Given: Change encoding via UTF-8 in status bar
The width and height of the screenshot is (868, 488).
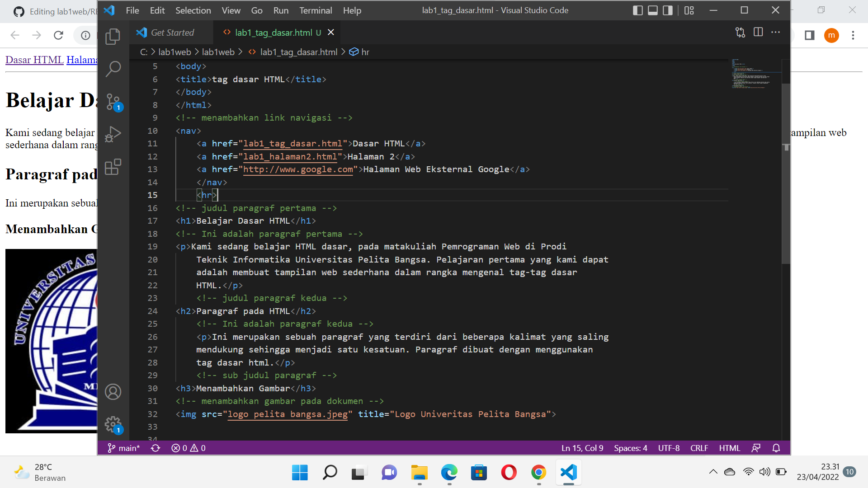Looking at the screenshot, I should point(668,448).
